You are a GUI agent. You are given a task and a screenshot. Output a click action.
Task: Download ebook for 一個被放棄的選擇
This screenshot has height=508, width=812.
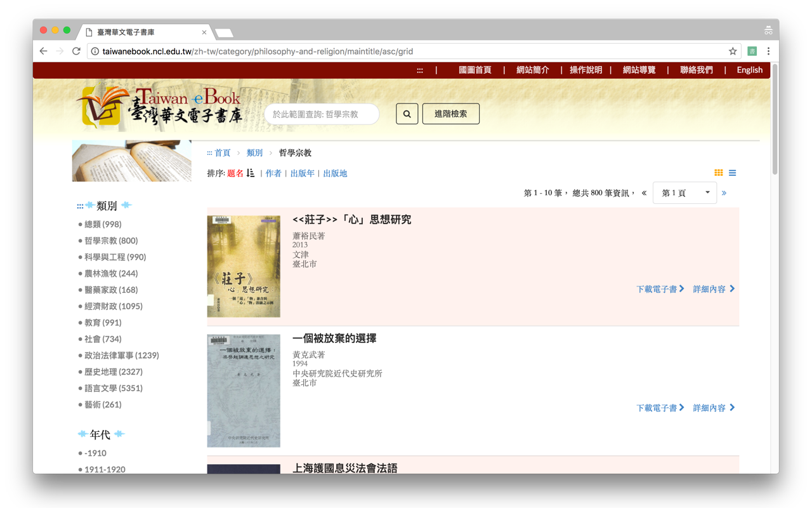pos(660,408)
